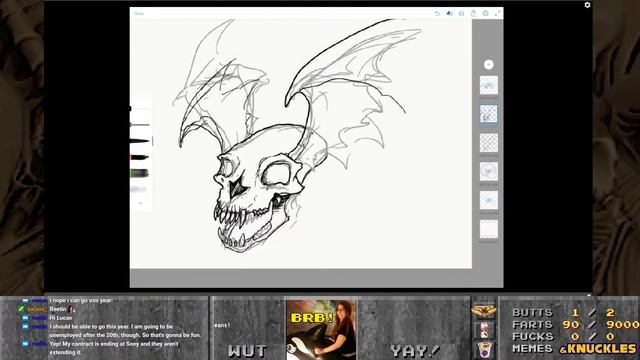The width and height of the screenshot is (640, 360).
Task: Open the stream player settings gear at top right
Action: click(x=587, y=5)
